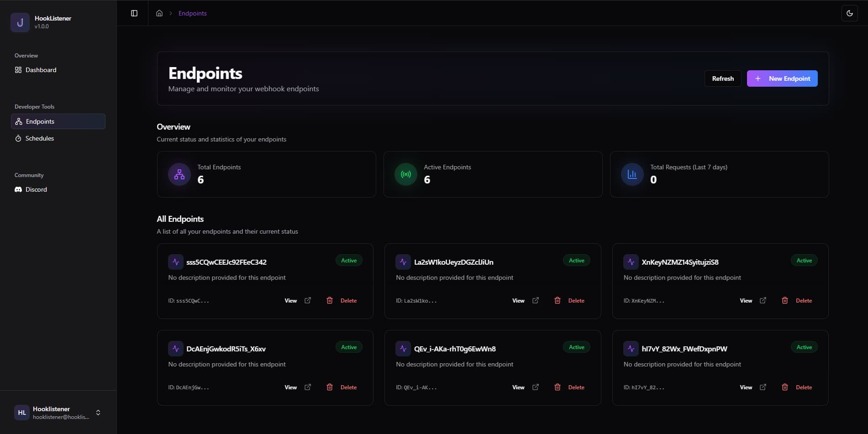Click trash icon for QEv_i-AK endpoint
Image resolution: width=868 pixels, height=434 pixels.
coord(558,387)
